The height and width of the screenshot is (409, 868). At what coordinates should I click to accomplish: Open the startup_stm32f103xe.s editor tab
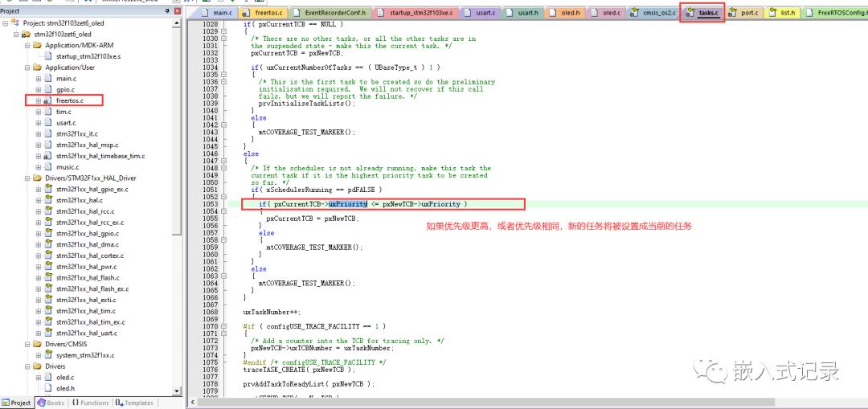(x=416, y=12)
